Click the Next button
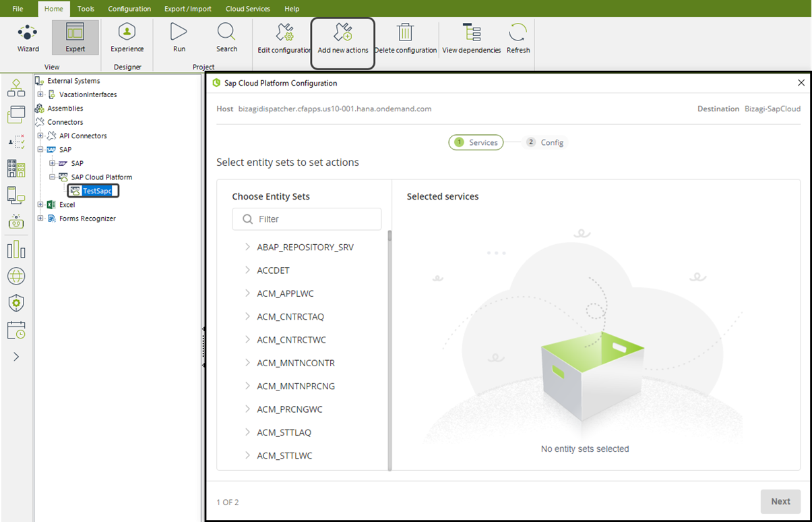This screenshot has height=522, width=812. coord(780,501)
